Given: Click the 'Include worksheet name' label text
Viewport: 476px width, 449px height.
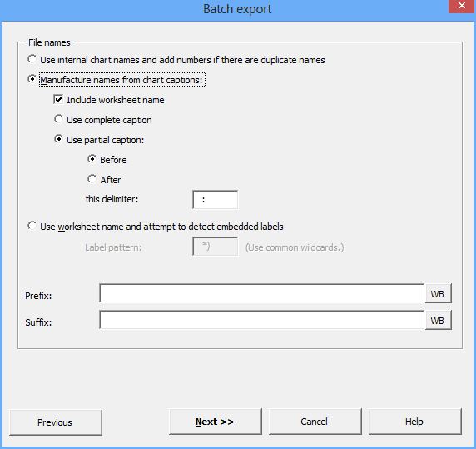Looking at the screenshot, I should 116,100.
